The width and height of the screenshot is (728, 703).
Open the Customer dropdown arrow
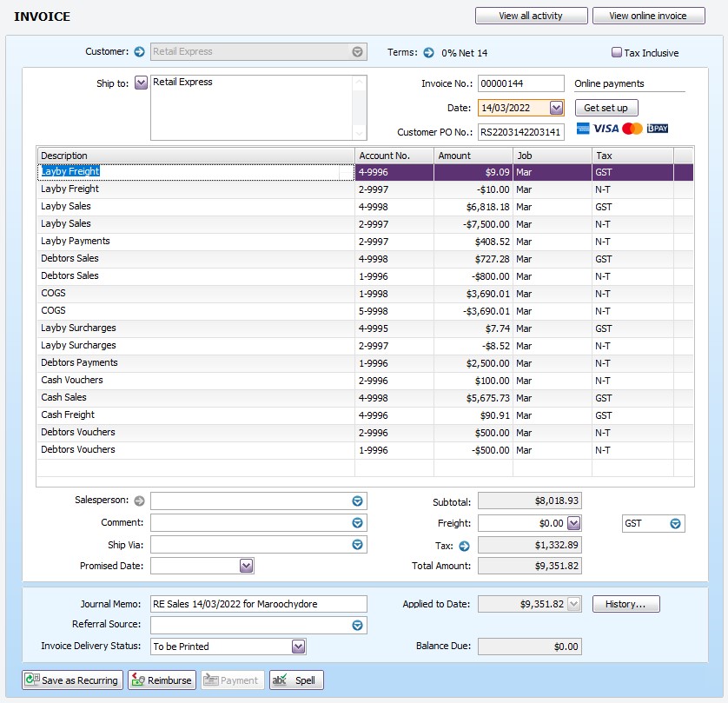357,51
